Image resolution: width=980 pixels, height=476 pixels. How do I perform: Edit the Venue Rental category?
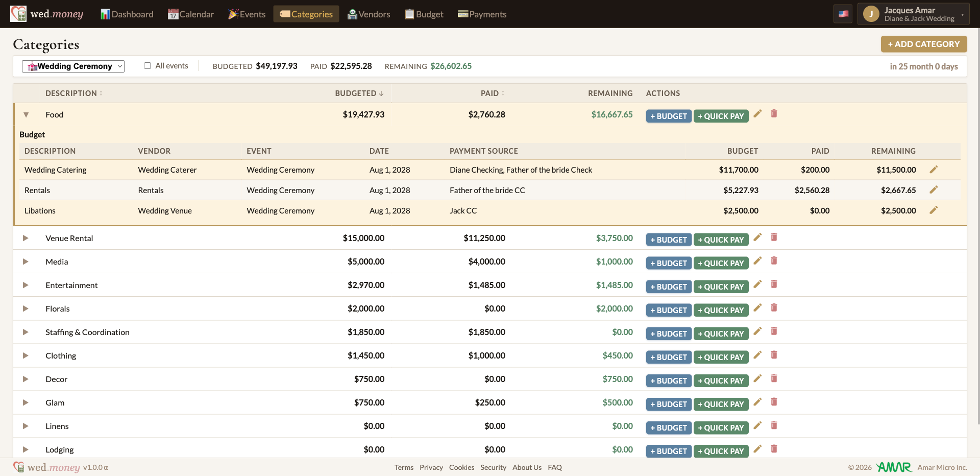click(757, 237)
